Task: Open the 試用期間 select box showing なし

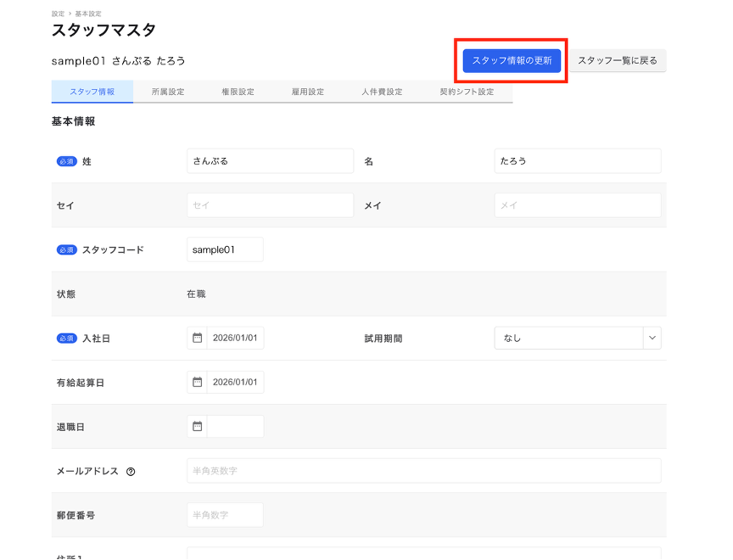Action: pyautogui.click(x=568, y=338)
